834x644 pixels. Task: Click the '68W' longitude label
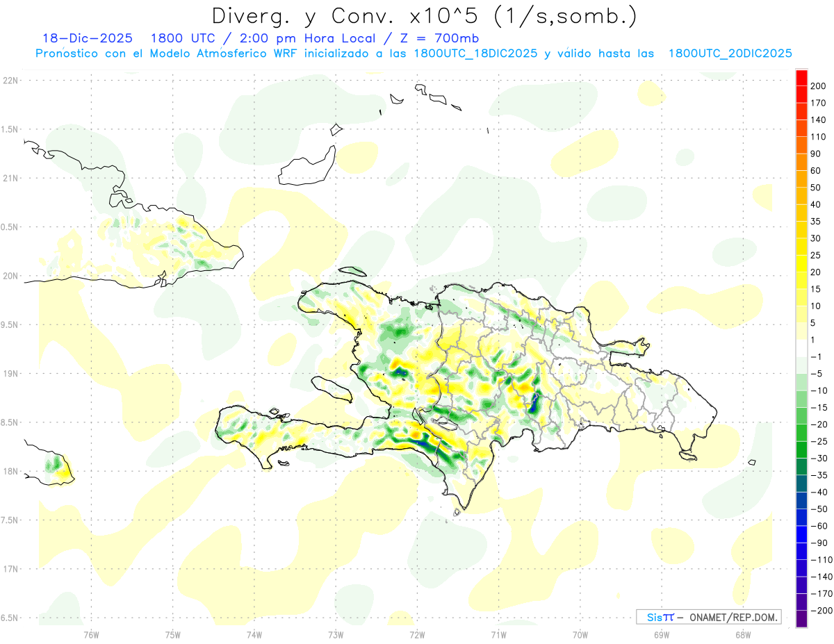coord(743,634)
